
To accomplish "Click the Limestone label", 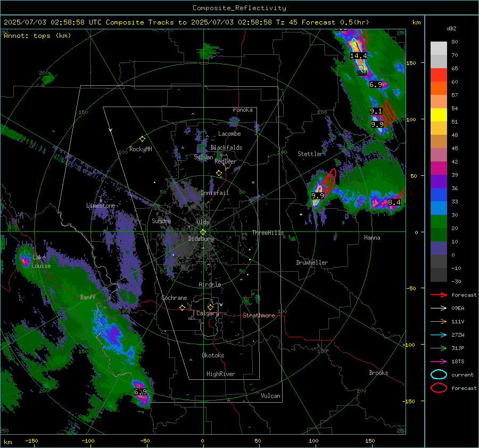I will (x=101, y=206).
